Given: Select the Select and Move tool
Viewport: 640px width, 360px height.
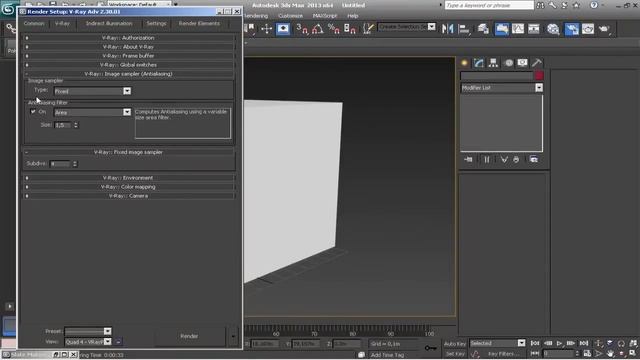Looking at the screenshot, I should 267,29.
